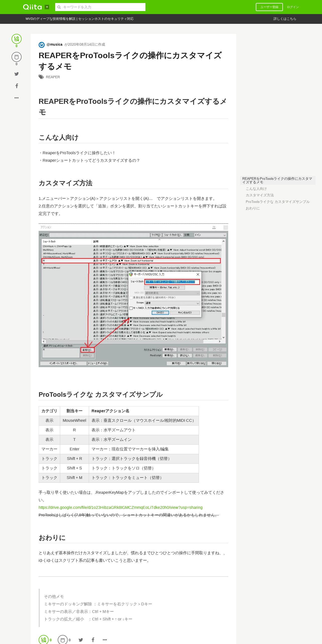Open the more options icon in left sidebar
Image resolution: width=322 pixels, height=644 pixels.
[x=17, y=98]
